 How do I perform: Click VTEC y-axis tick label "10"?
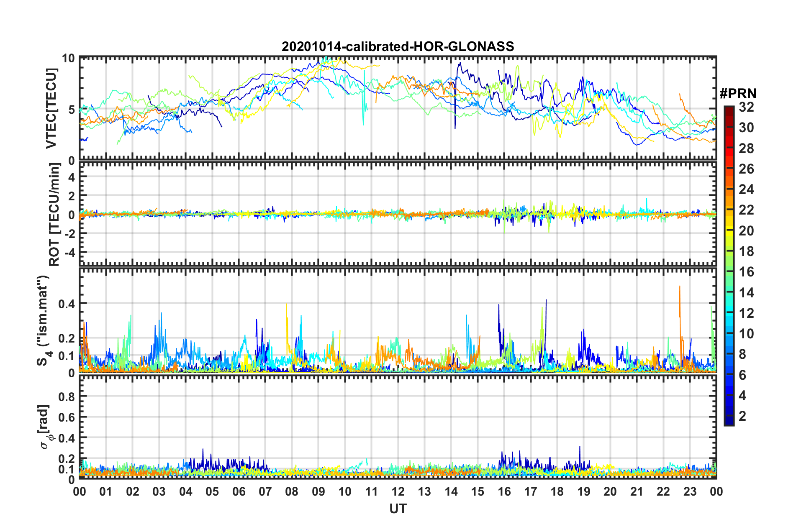pyautogui.click(x=68, y=59)
